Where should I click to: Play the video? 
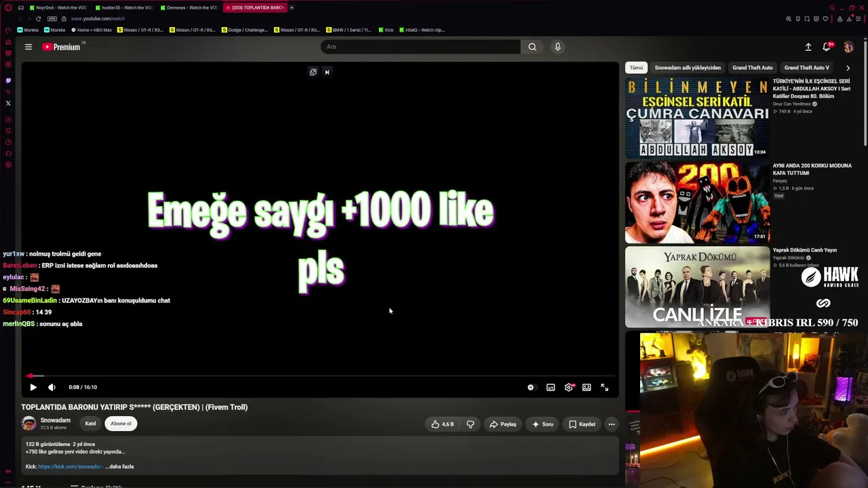pos(33,387)
